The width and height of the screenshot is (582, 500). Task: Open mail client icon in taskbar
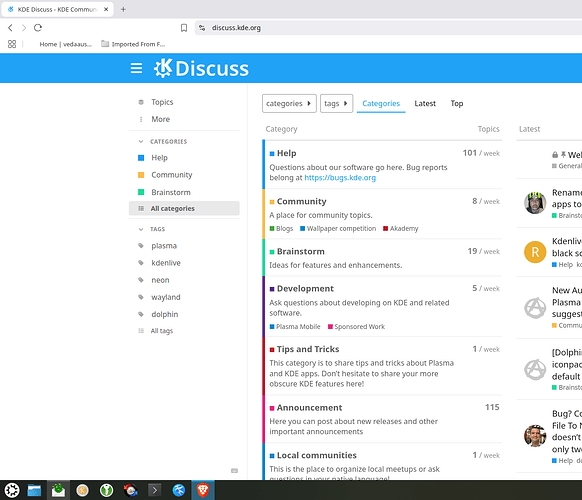click(x=58, y=490)
